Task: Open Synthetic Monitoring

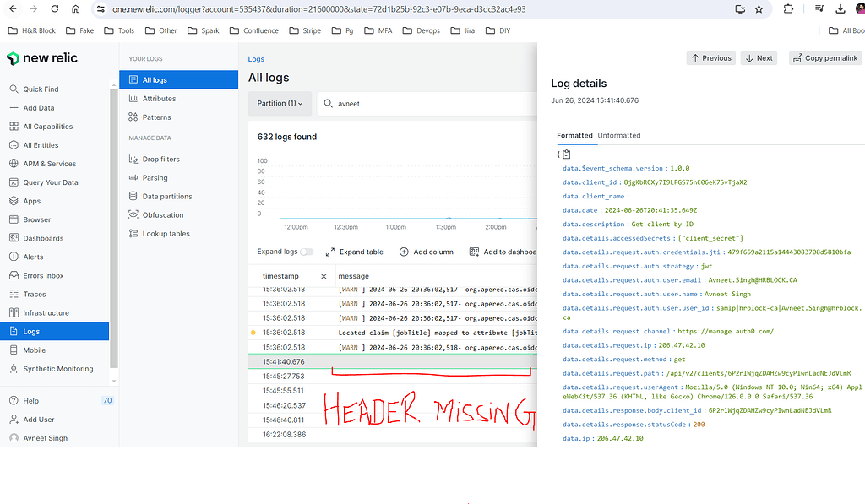Action: (x=75, y=368)
